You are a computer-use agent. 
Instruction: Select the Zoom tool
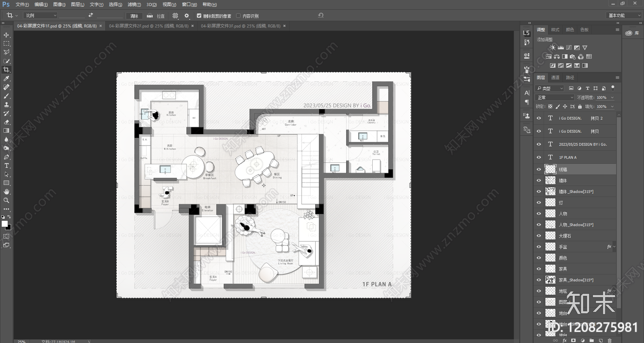pyautogui.click(x=6, y=200)
